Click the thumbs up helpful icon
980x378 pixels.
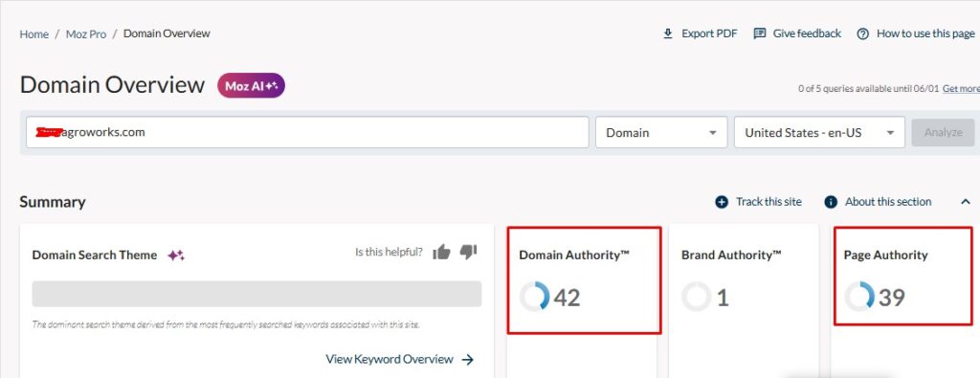tap(441, 252)
